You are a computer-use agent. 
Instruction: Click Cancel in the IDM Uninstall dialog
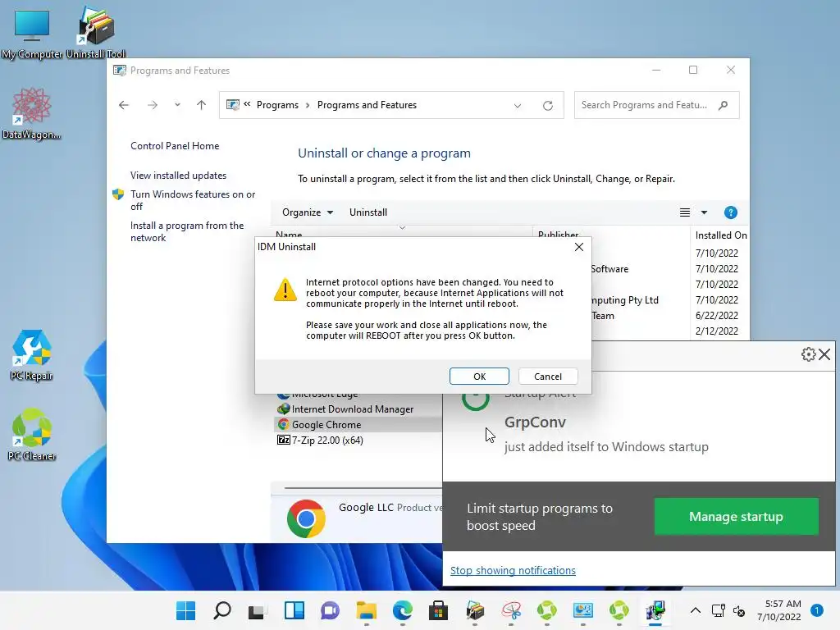tap(547, 376)
